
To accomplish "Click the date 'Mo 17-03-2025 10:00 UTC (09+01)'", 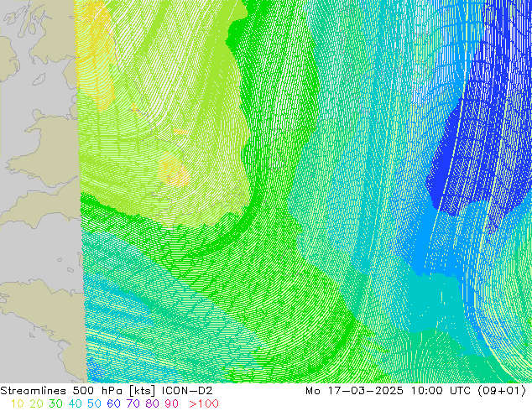I will pyautogui.click(x=416, y=391).
